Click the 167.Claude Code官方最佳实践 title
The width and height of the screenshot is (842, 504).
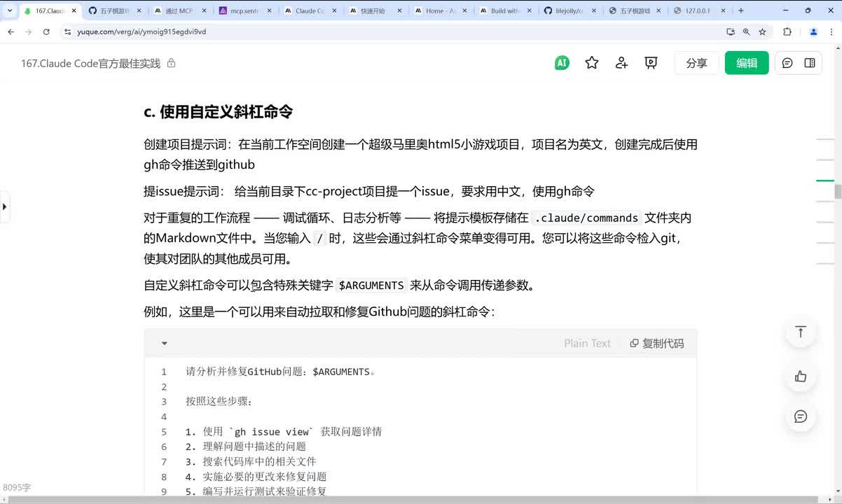pyautogui.click(x=90, y=63)
